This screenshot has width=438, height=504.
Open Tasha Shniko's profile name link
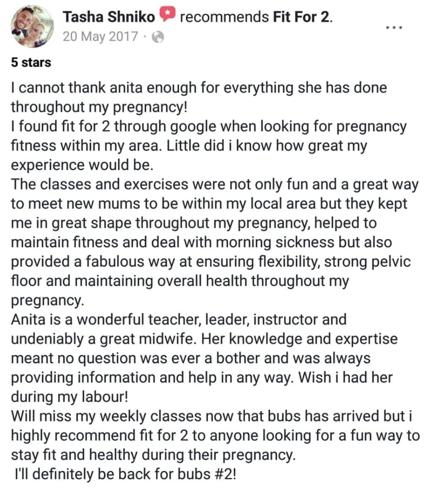109,17
